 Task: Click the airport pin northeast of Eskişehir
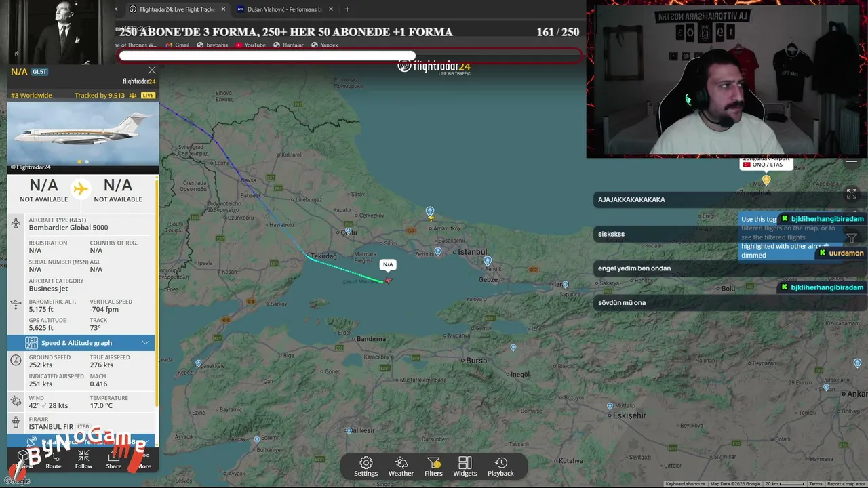click(x=611, y=406)
